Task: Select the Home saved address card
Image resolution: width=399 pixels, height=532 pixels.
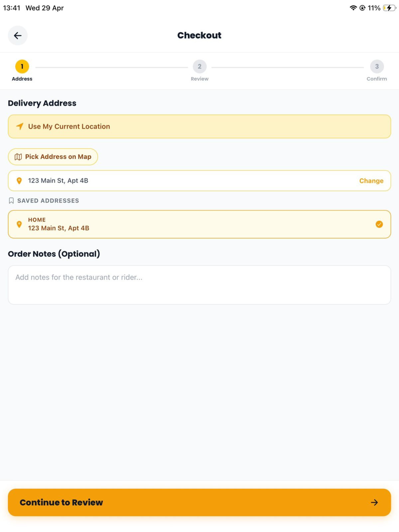Action: pos(199,224)
